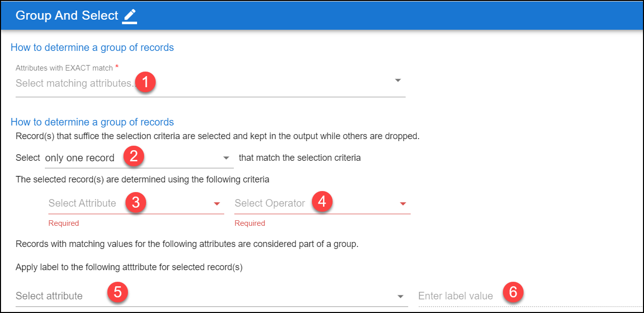Click the pencil edit icon beside Group And Select
Viewport: 644px width, 313px height.
[x=130, y=16]
